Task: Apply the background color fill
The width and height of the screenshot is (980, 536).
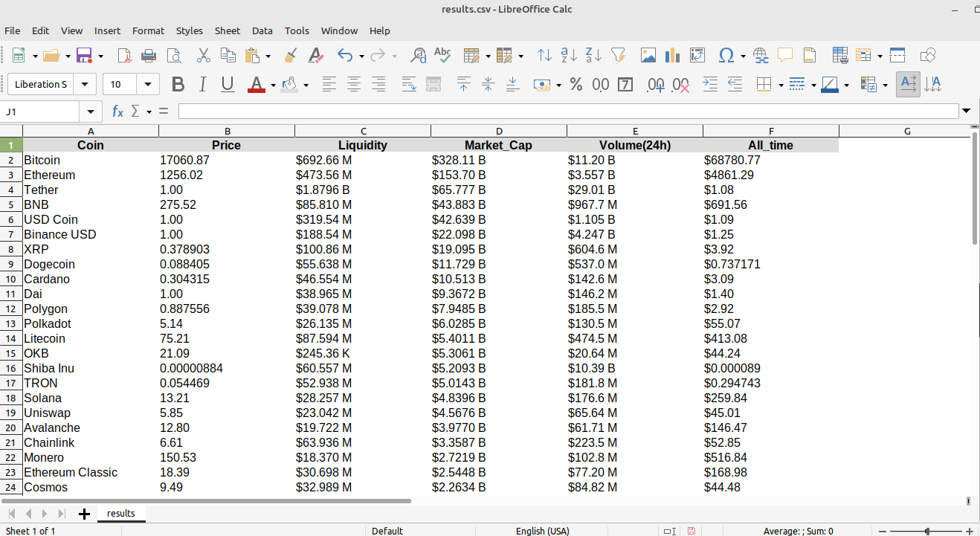Action: pos(289,84)
